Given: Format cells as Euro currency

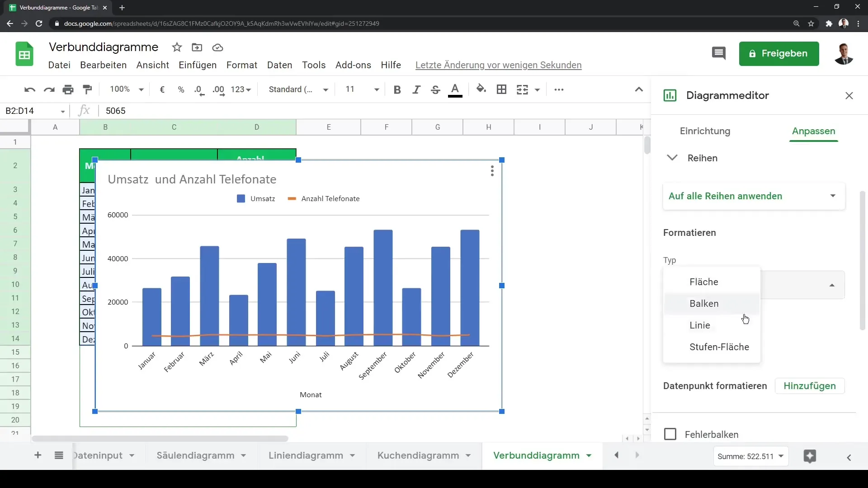Looking at the screenshot, I should point(162,90).
